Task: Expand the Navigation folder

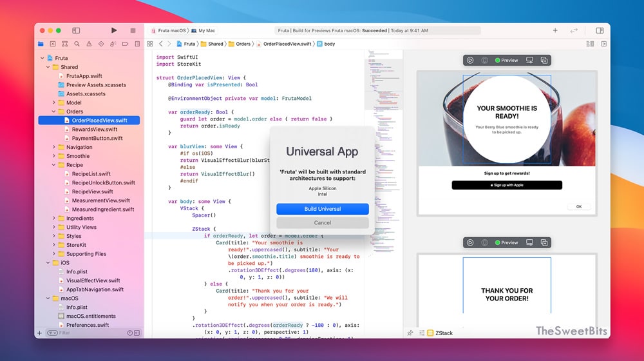Action: pyautogui.click(x=54, y=147)
